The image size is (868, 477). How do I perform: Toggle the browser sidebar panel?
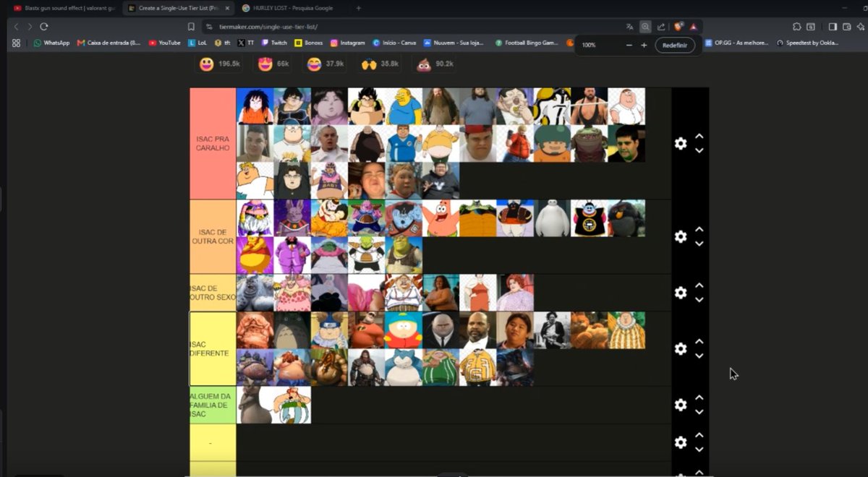[833, 26]
